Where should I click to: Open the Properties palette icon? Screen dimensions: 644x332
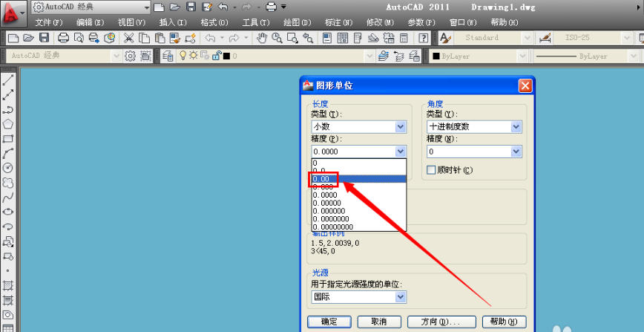(327, 39)
